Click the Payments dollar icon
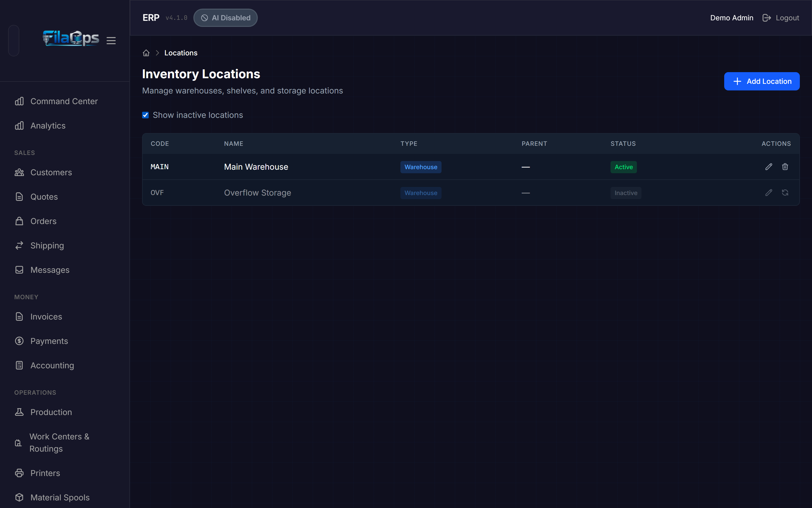812x508 pixels. click(20, 341)
